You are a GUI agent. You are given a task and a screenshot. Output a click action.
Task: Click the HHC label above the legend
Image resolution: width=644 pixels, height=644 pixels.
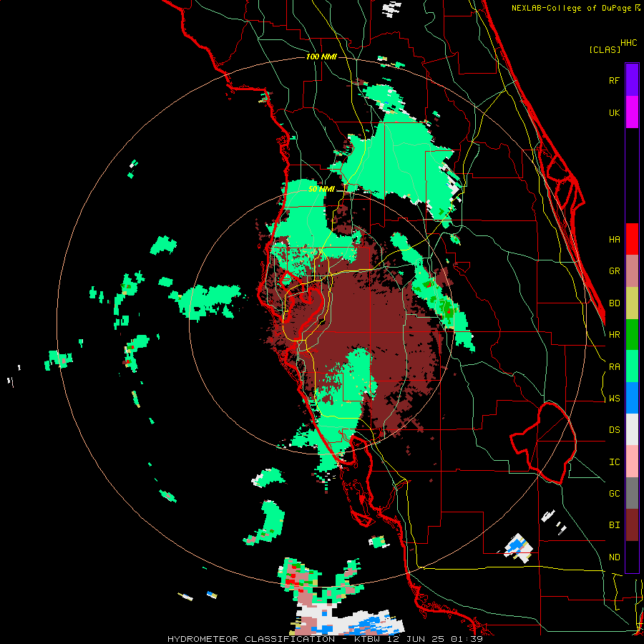pos(628,43)
